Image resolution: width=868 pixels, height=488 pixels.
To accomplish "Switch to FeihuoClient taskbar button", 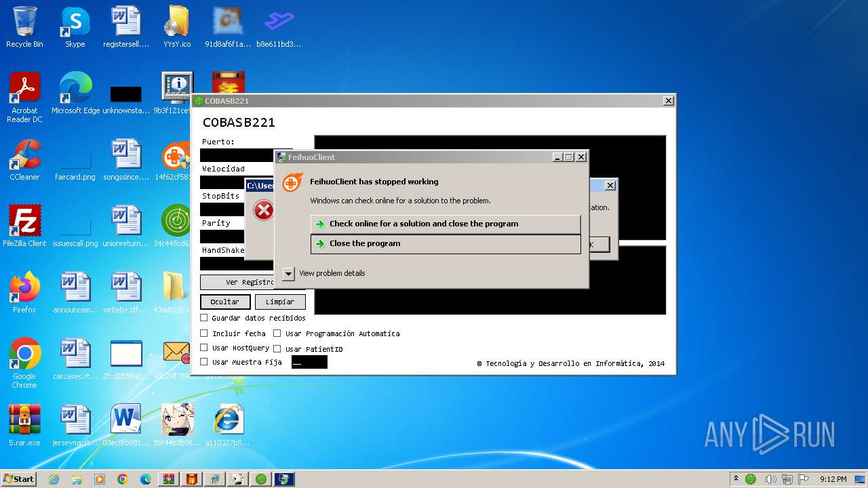I will [x=284, y=479].
